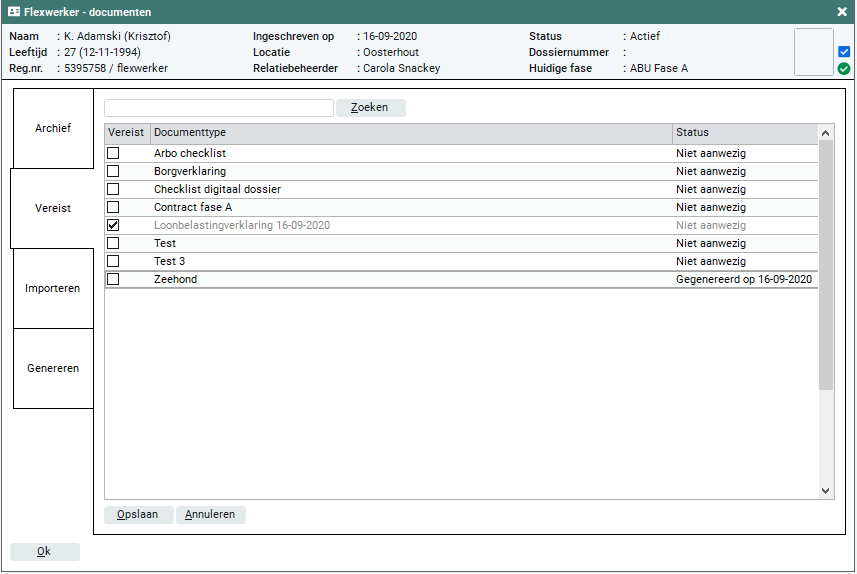
Task: Click the Flexwerker window title icon
Action: pos(14,12)
